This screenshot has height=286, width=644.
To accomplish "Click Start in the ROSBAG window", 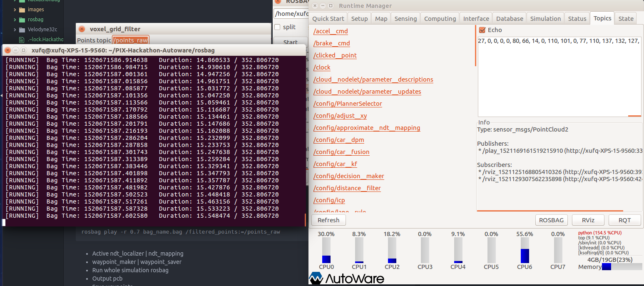I will click(x=290, y=42).
